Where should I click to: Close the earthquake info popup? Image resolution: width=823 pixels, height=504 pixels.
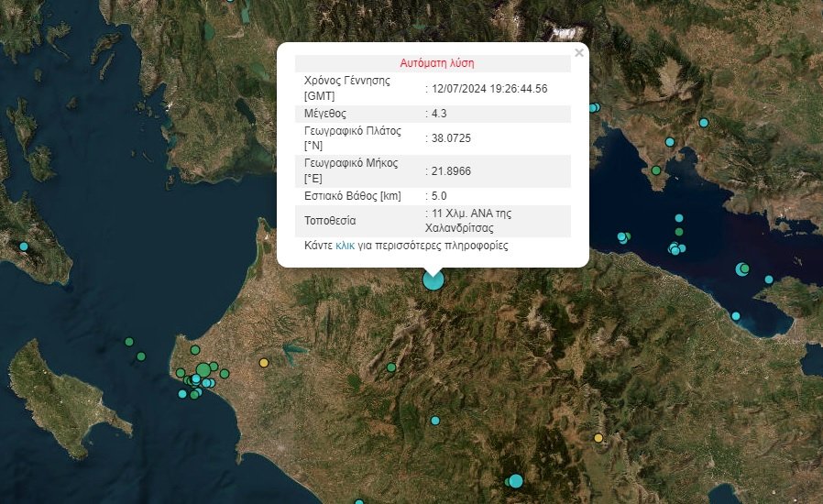[578, 53]
